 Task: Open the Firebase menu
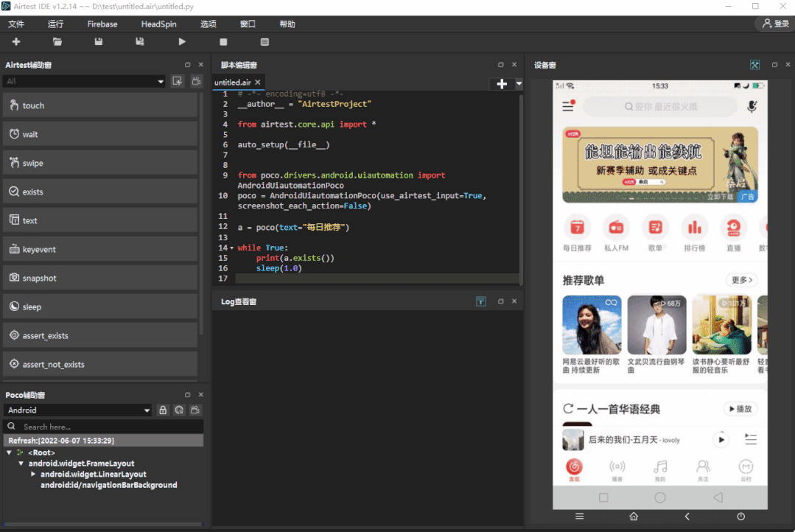(x=102, y=24)
